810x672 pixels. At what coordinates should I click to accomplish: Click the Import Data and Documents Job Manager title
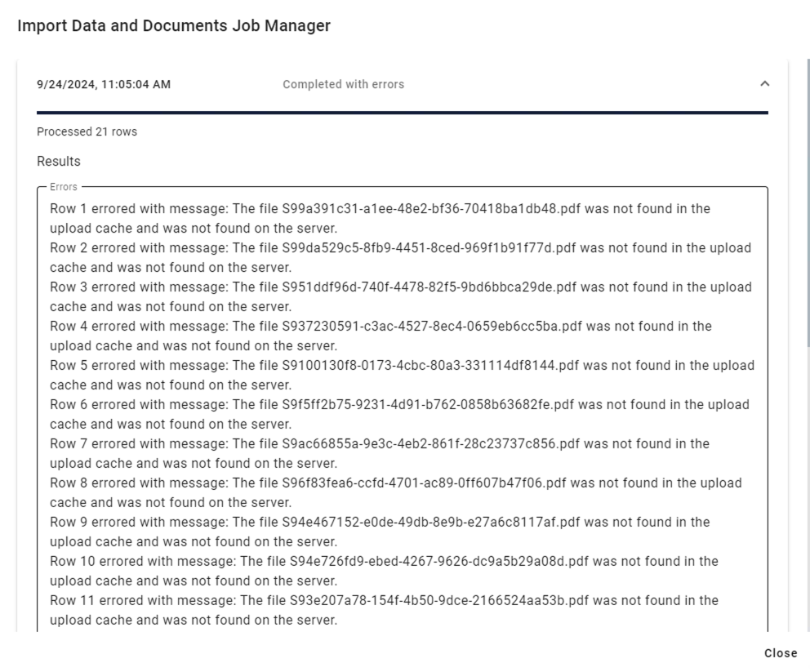pos(172,25)
